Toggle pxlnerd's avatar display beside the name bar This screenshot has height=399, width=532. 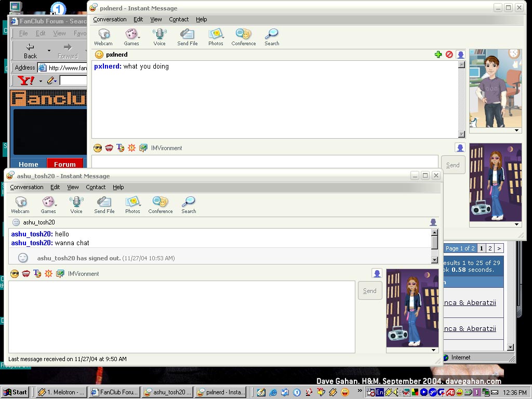[x=461, y=55]
